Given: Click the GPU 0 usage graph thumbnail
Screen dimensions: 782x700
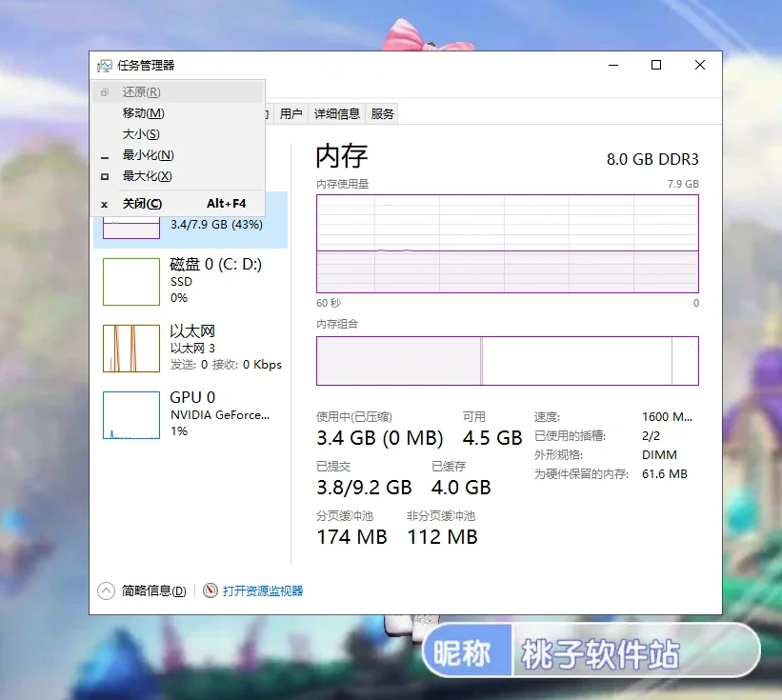Looking at the screenshot, I should (x=131, y=415).
